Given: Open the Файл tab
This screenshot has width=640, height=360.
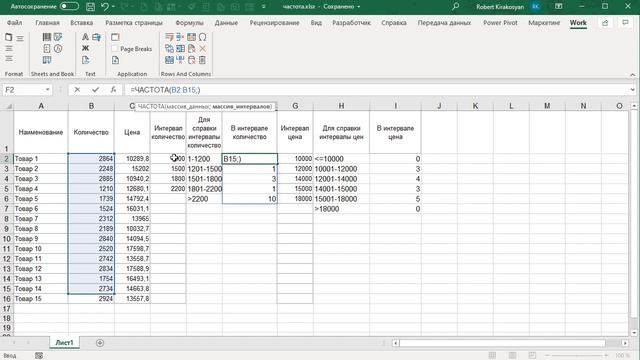Looking at the screenshot, I should [x=14, y=23].
